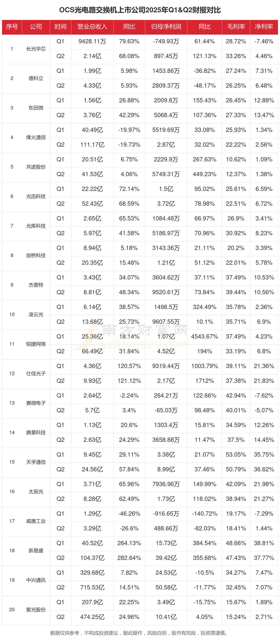Click the 39.42亿 net profit cell

click(166, 558)
